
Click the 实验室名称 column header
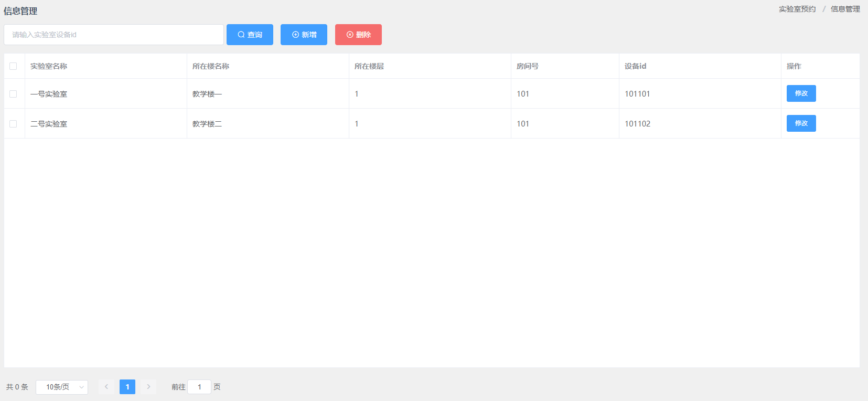tap(49, 66)
